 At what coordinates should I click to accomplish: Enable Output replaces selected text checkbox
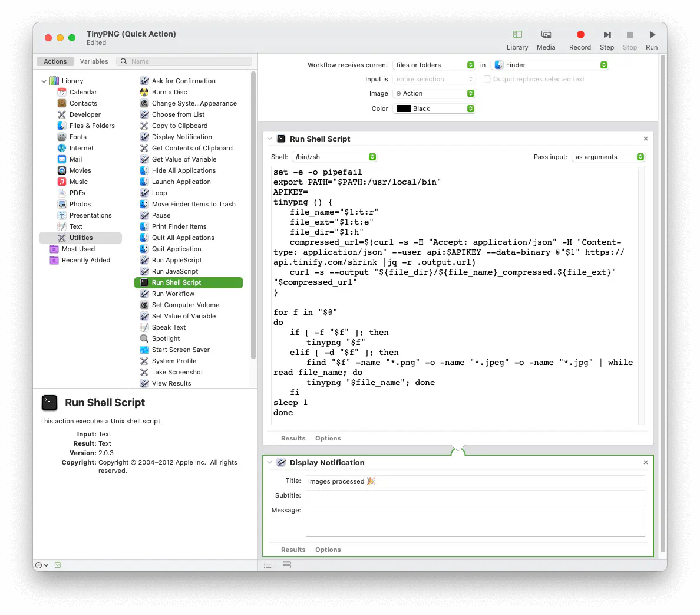click(487, 79)
